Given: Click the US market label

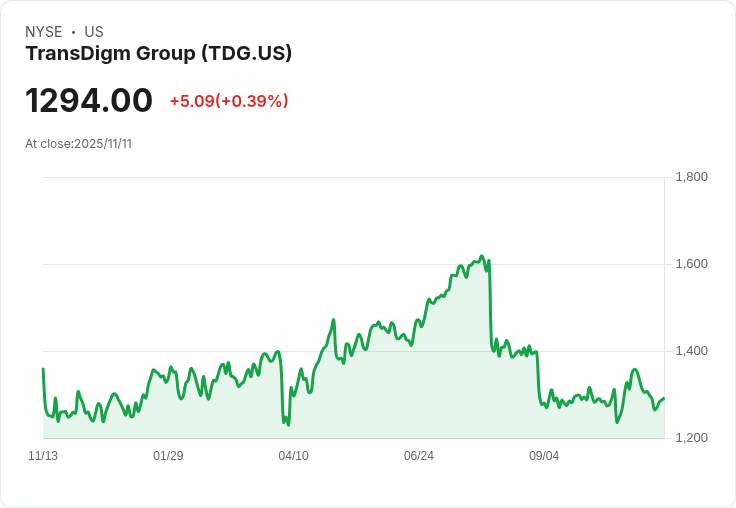Looking at the screenshot, I should (x=94, y=32).
